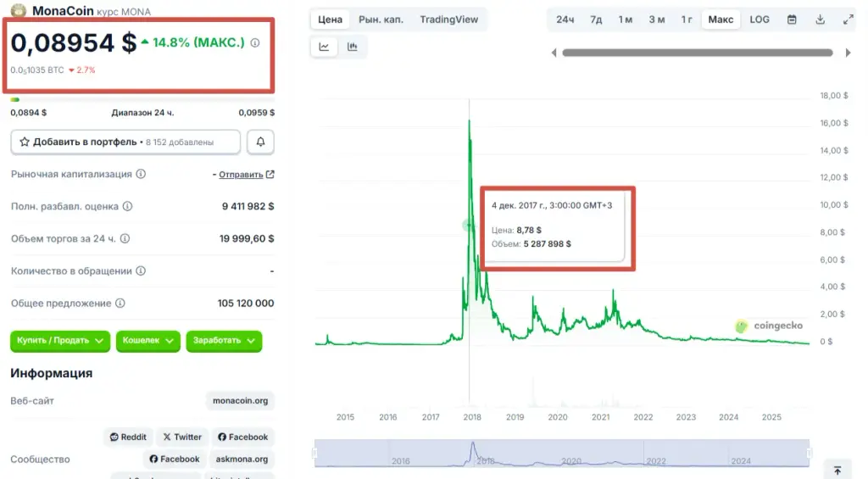This screenshot has height=479, width=868.
Task: Switch to the TradingView tab
Action: (x=449, y=19)
